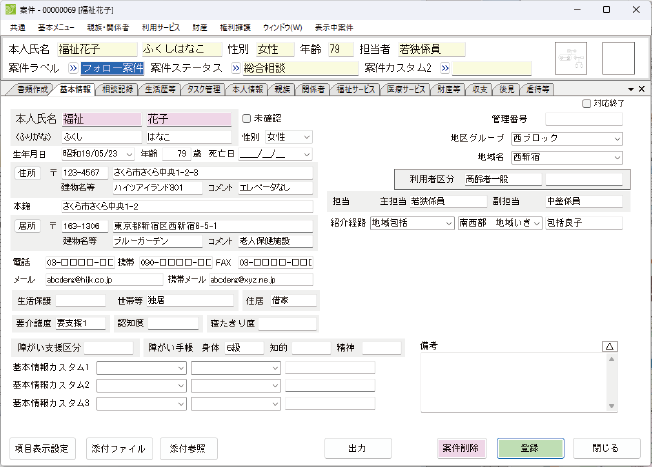The image size is (652, 467).
Task: Click the app icon in title bar
Action: click(x=9, y=9)
